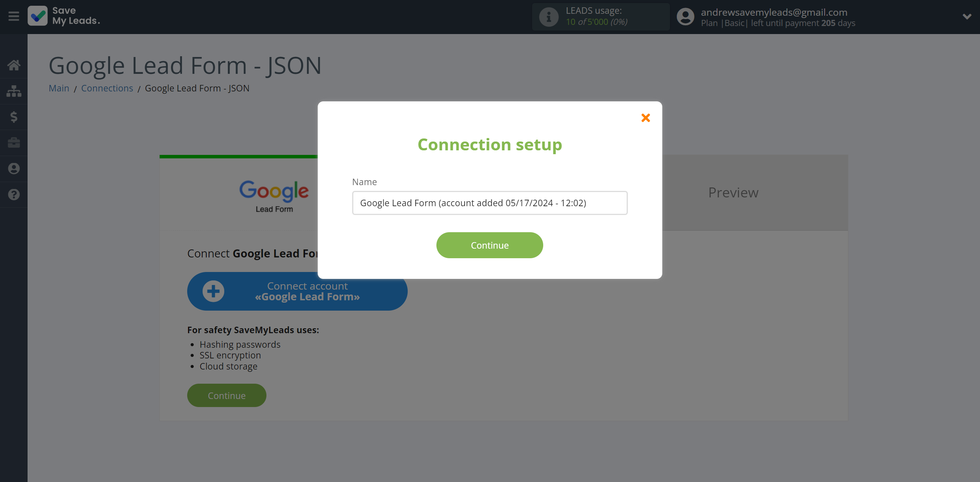Click the Save My Leads brand name
Screen dimensions: 980x482
76,16
